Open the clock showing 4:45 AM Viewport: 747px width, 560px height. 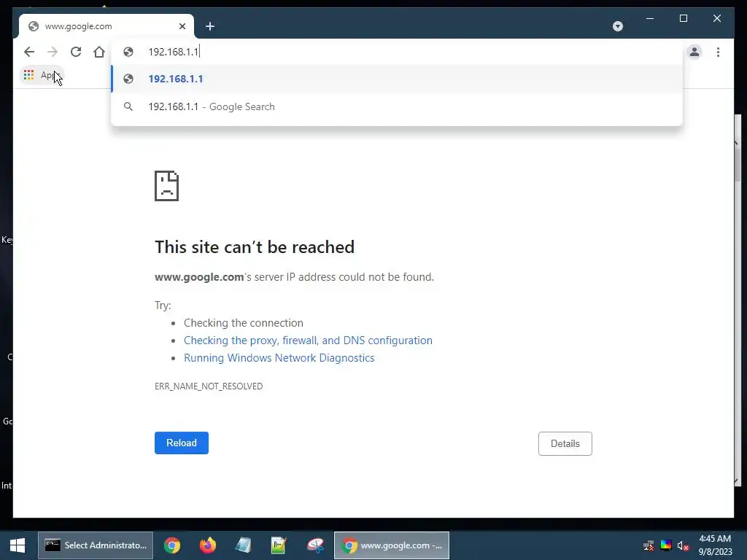[x=715, y=545]
